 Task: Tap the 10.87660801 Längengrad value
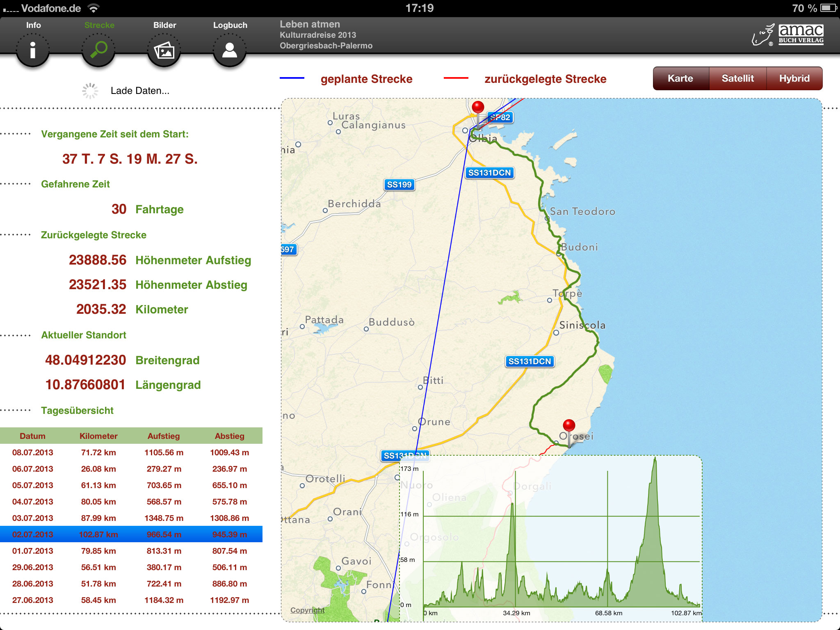click(x=85, y=385)
